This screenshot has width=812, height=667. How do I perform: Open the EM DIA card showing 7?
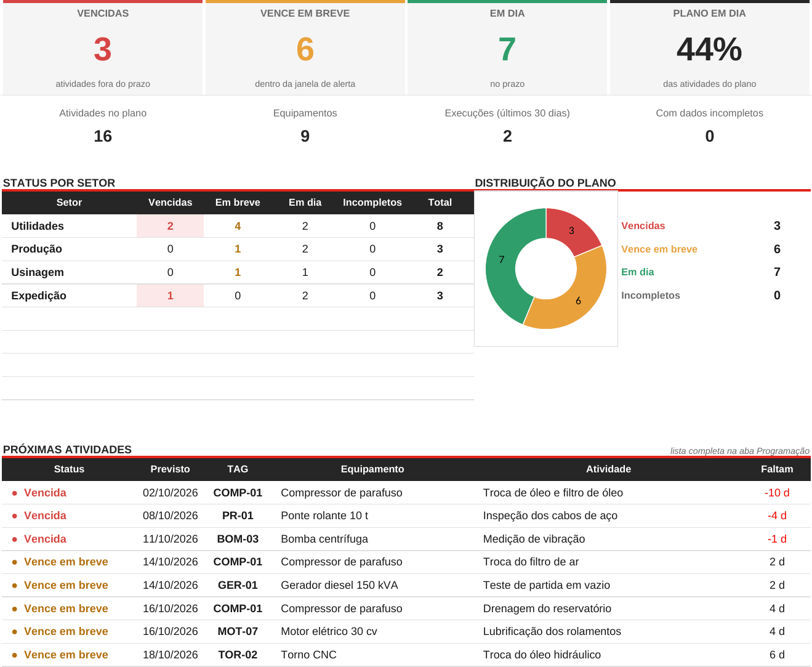coord(507,47)
